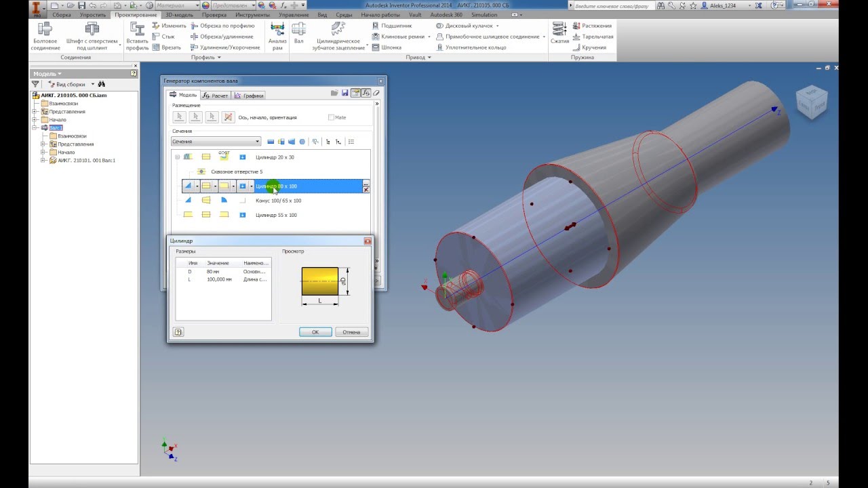Open Уплотнительное кольцо tool
868x488 pixels.
pyautogui.click(x=471, y=47)
